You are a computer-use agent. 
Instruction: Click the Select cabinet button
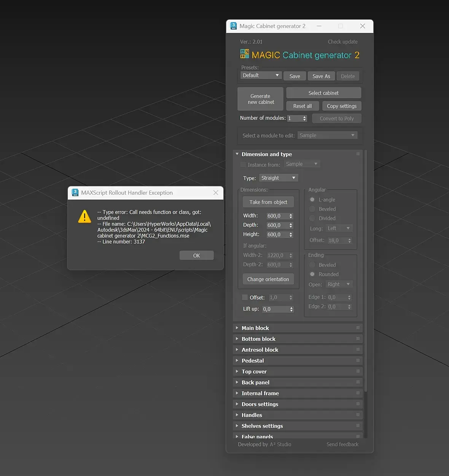point(323,93)
